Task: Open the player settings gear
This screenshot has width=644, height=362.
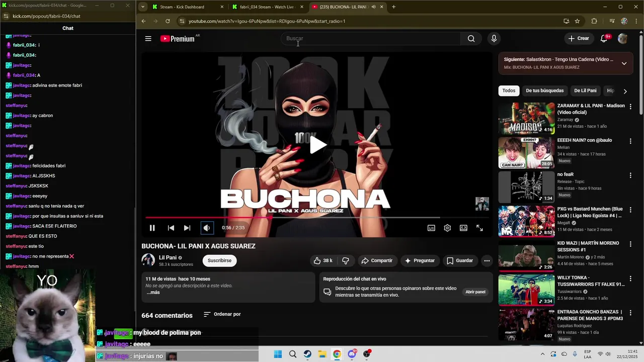Action: pos(447,228)
